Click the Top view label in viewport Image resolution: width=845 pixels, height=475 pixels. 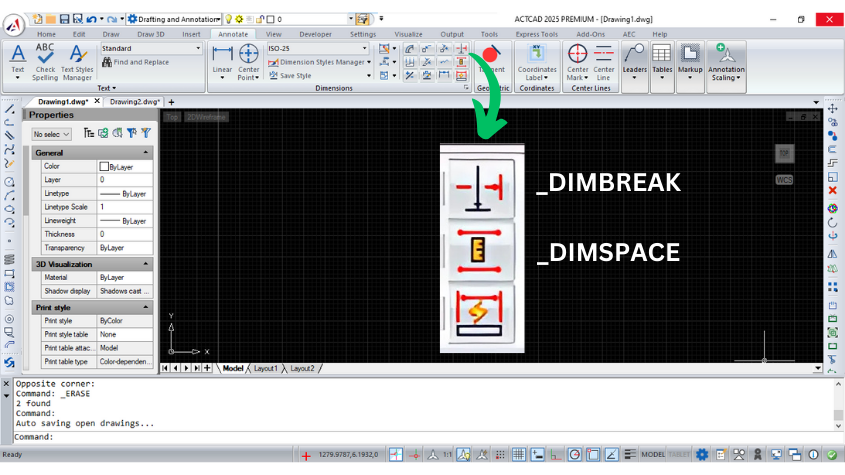[x=172, y=117]
